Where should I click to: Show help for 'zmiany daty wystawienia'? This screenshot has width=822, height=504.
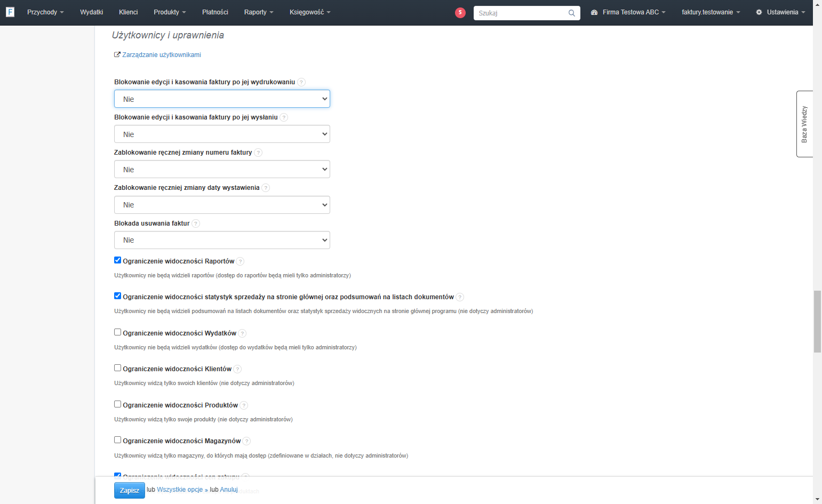point(266,188)
